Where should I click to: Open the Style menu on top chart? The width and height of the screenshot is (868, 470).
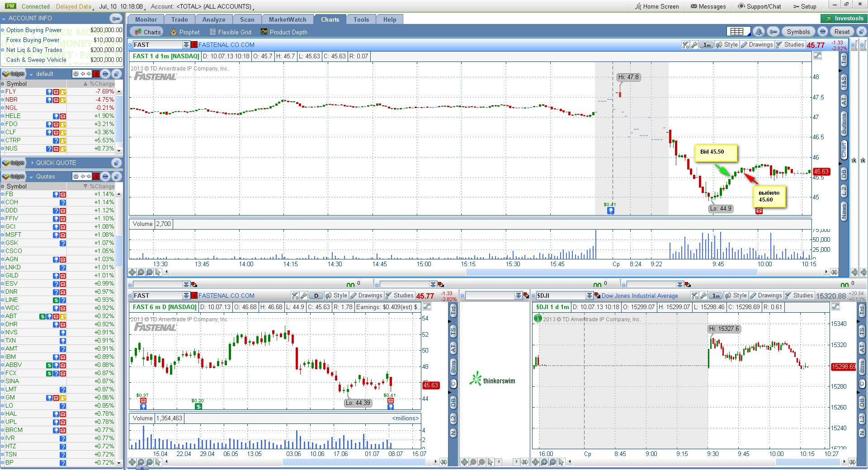[x=727, y=45]
